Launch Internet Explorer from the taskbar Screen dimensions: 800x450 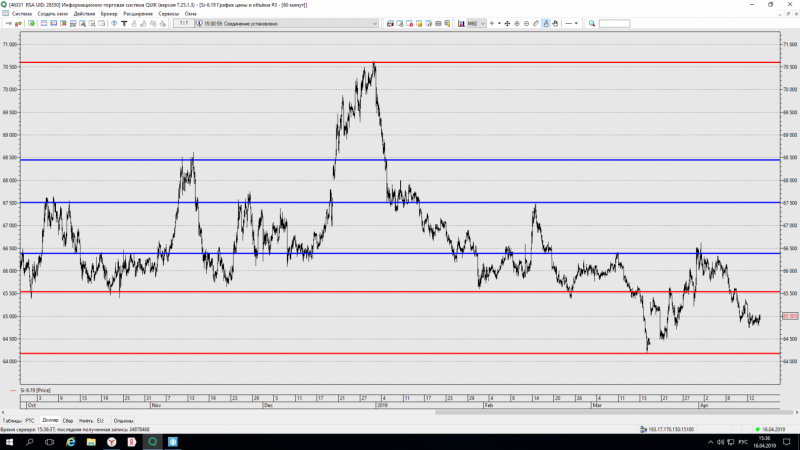tap(70, 442)
